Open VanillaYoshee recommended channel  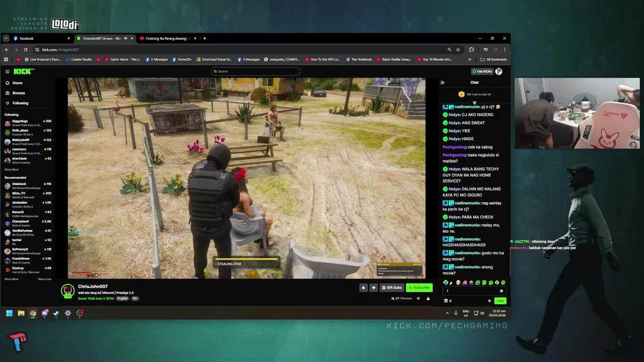pyautogui.click(x=28, y=232)
